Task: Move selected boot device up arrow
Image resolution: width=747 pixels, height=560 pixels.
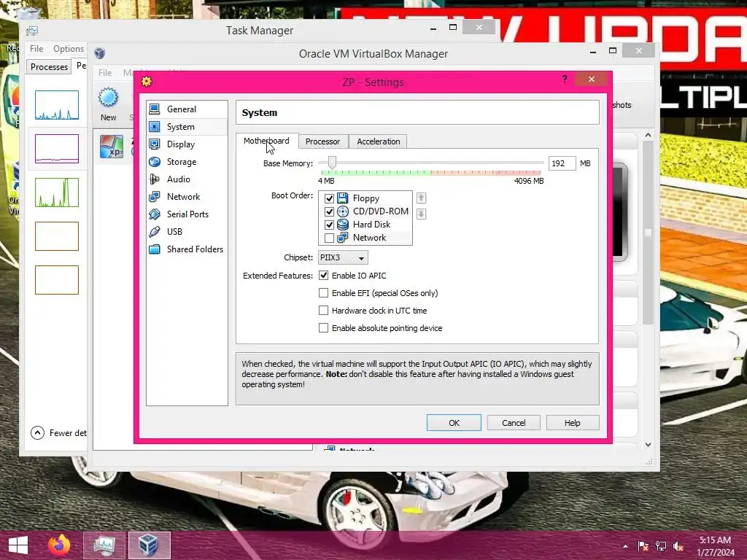Action: [x=421, y=198]
